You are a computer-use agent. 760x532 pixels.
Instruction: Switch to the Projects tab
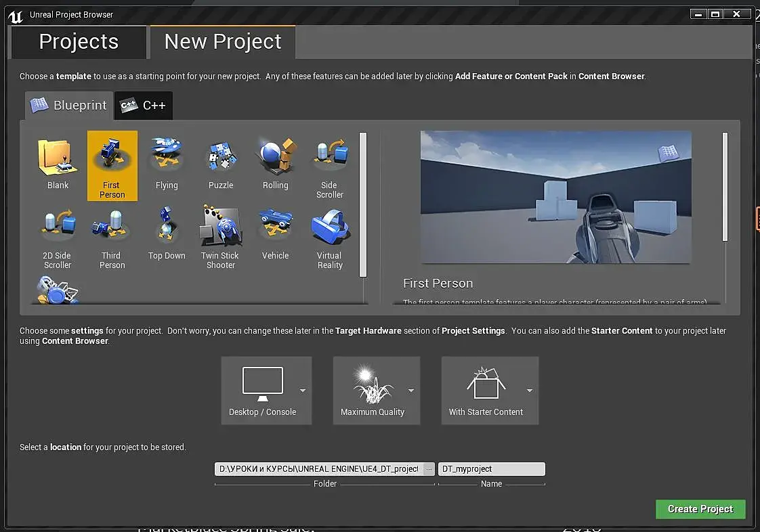(79, 42)
